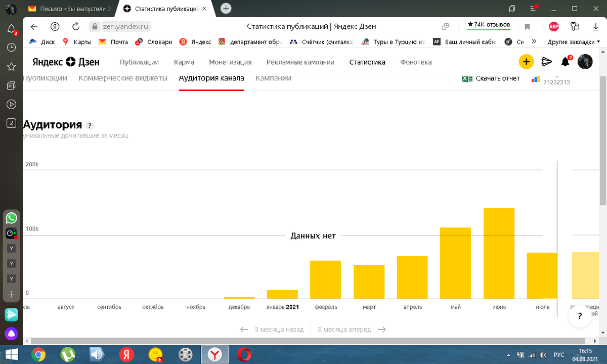Open Словари bookmark
The height and width of the screenshot is (364, 607).
coord(154,42)
